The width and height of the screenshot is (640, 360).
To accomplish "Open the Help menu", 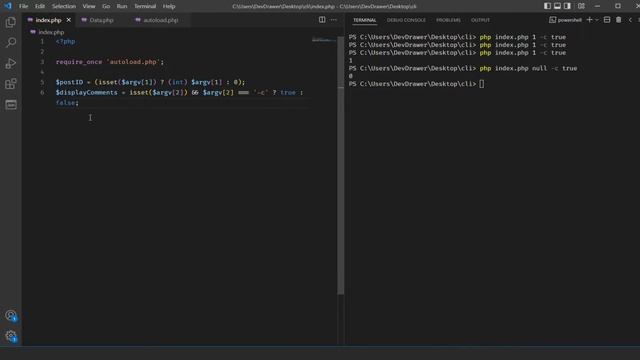I will 169,6.
